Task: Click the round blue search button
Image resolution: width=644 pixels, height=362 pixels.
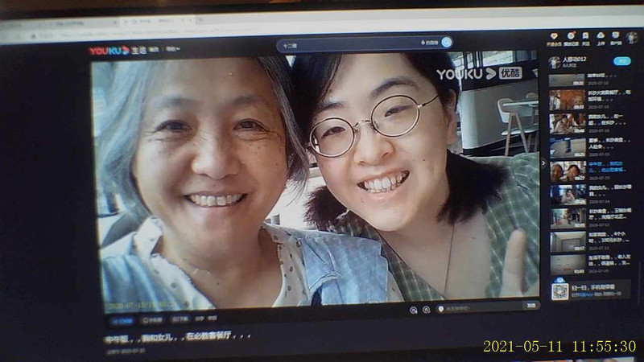Action: (447, 42)
